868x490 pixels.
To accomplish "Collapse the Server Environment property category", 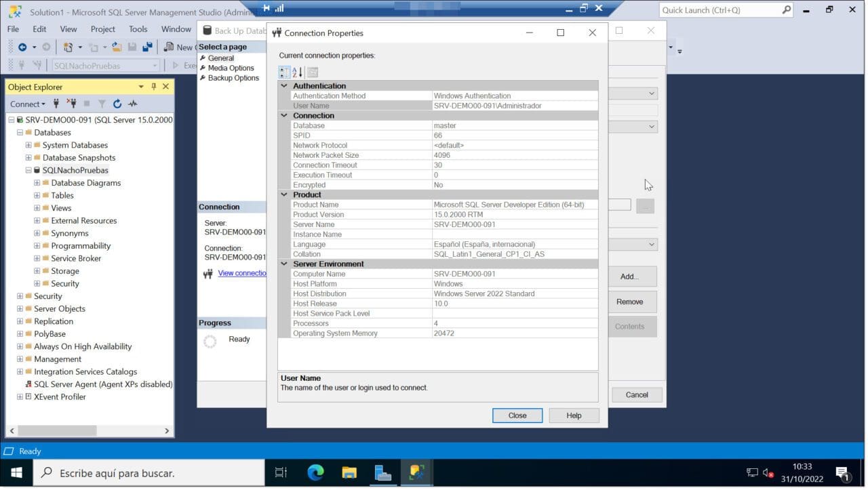I will pyautogui.click(x=284, y=264).
